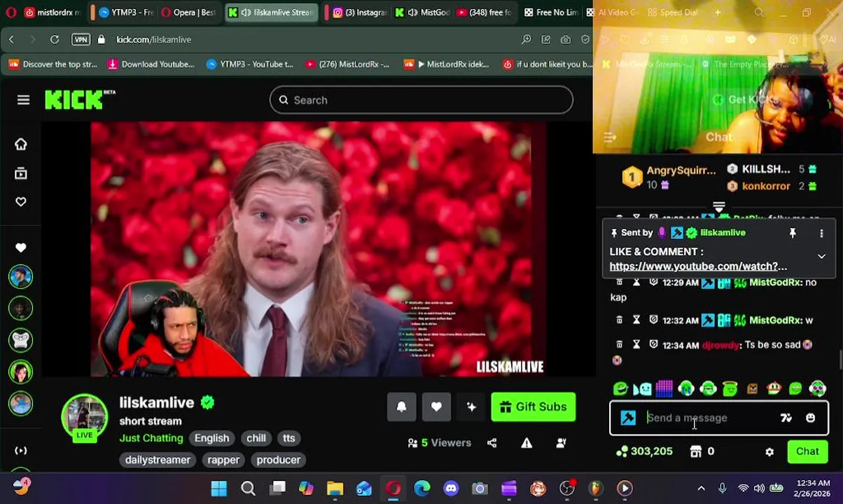Share the stream via share icon

492,442
